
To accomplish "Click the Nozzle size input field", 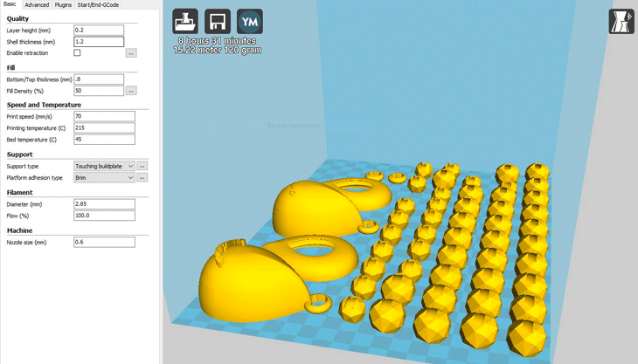I will coord(104,242).
